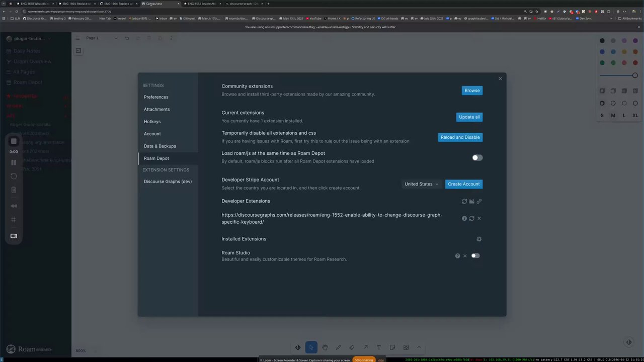Reload the discoursegraphs developer extension
Screen dimensions: 644x362
(472, 219)
